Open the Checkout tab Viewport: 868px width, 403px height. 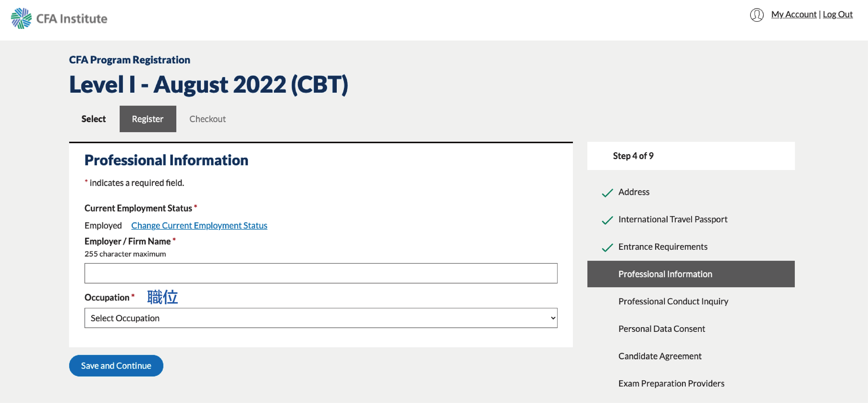point(208,119)
